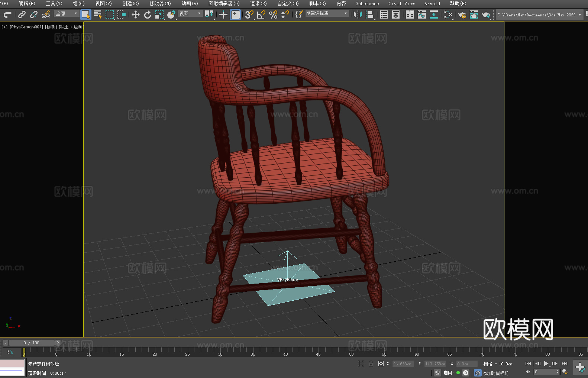
Task: Click the time slider 0 / 100
Action: [x=31, y=343]
